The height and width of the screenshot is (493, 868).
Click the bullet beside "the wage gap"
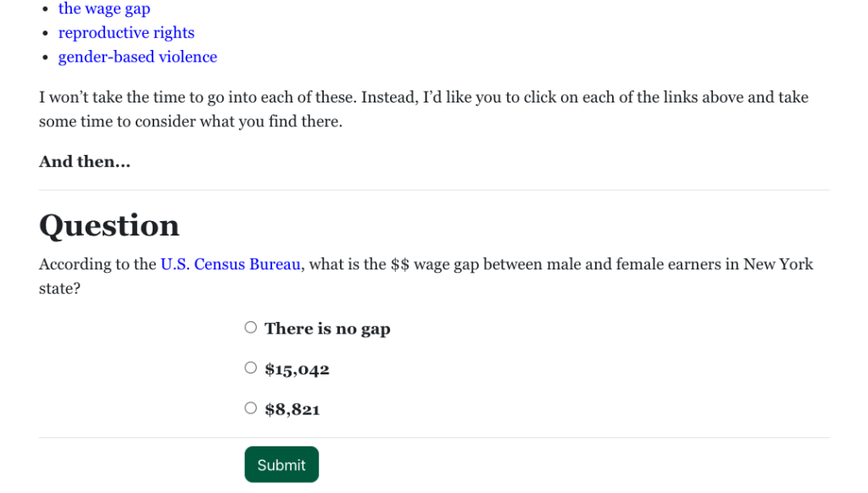pyautogui.click(x=45, y=9)
